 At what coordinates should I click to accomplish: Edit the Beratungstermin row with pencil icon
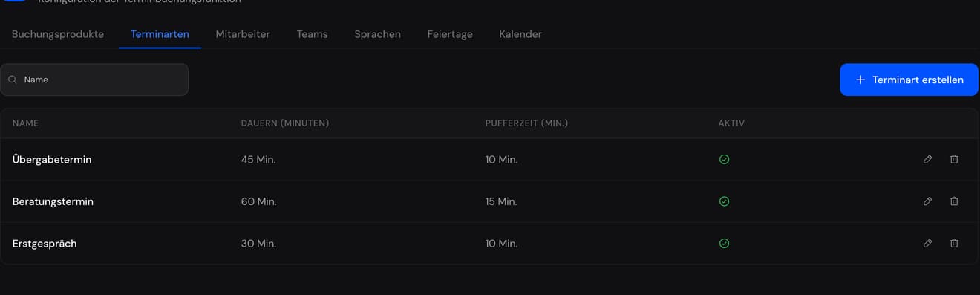pyautogui.click(x=927, y=201)
